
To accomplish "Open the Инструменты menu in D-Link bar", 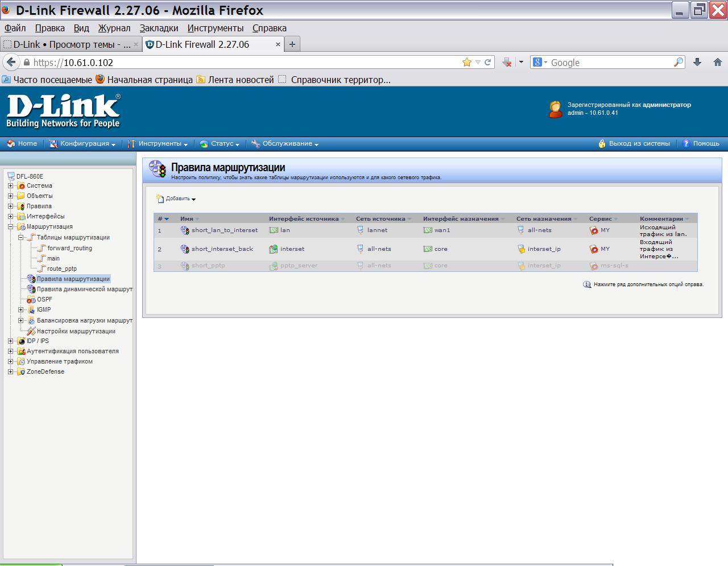I will [x=158, y=144].
